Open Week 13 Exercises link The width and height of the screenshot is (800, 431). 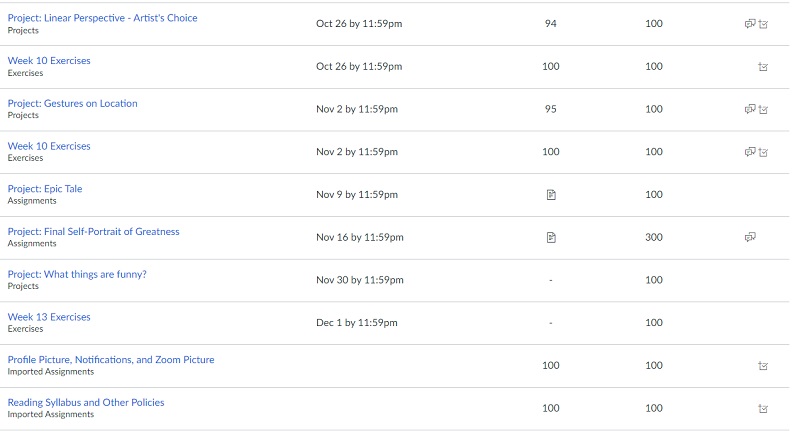[49, 317]
